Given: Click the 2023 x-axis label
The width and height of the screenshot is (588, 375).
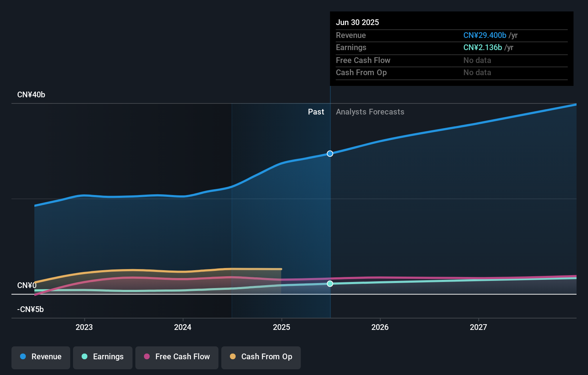Looking at the screenshot, I should (84, 327).
